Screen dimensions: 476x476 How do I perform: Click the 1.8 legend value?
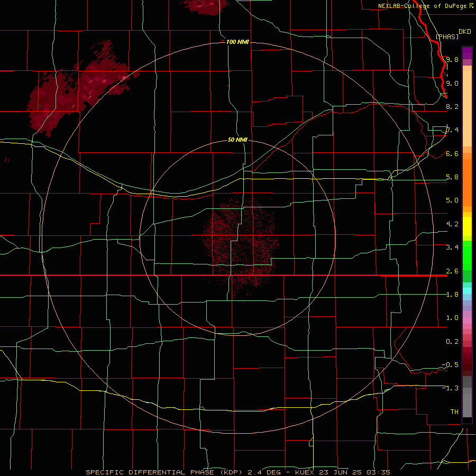tap(452, 295)
